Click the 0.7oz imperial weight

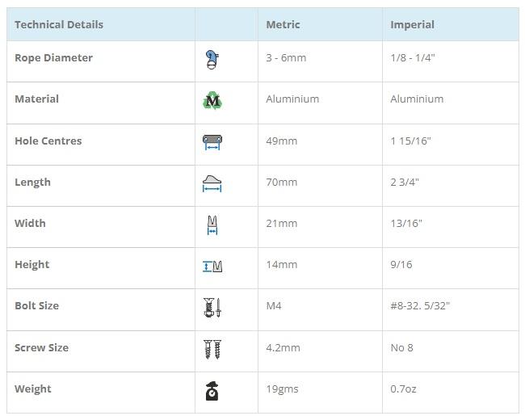[403, 389]
